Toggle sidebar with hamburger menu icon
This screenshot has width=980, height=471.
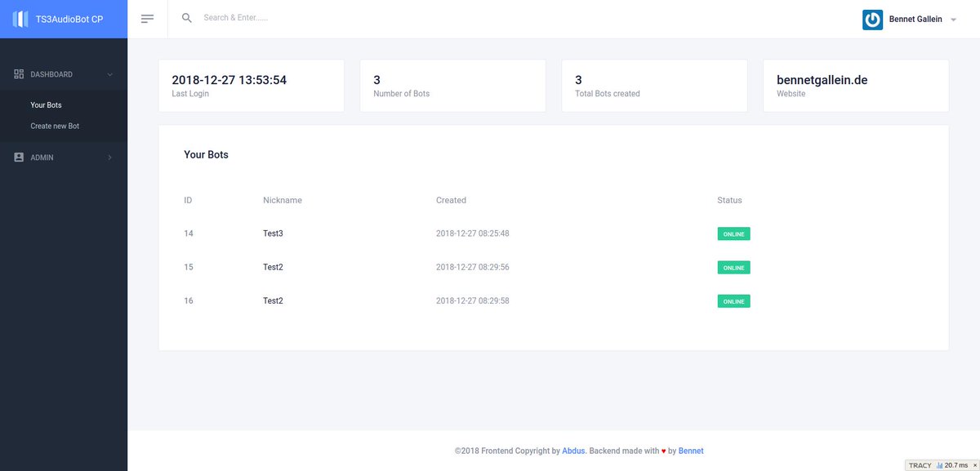pos(147,19)
